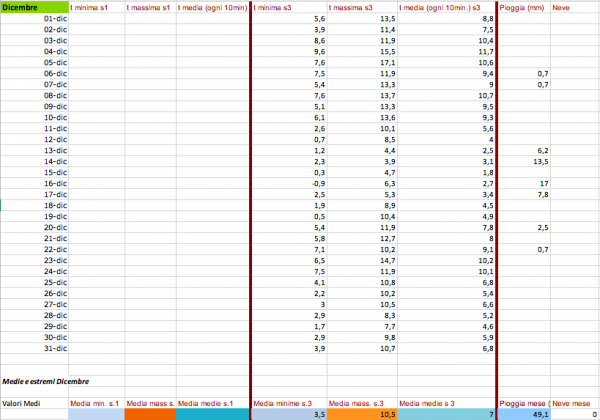Select the Neve column header cell
The height and width of the screenshot is (420, 600).
[575, 7]
